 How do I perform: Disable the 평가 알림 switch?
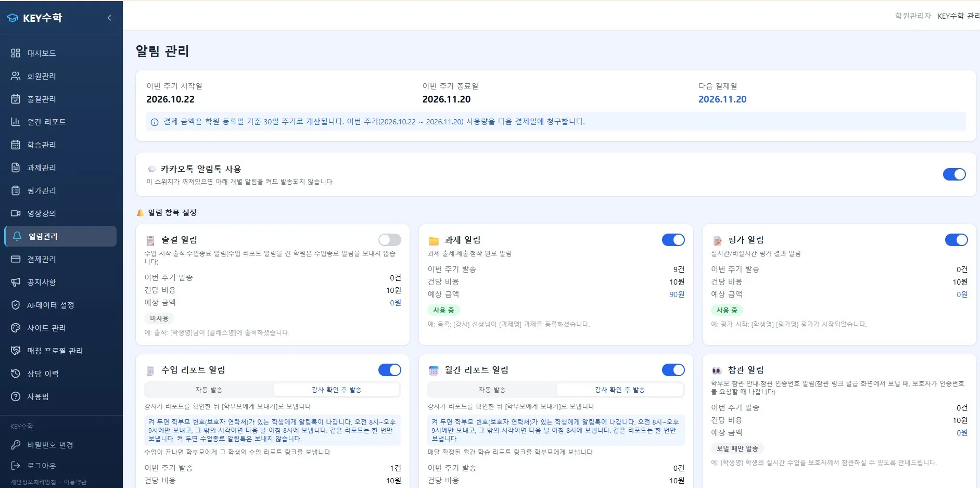click(956, 240)
